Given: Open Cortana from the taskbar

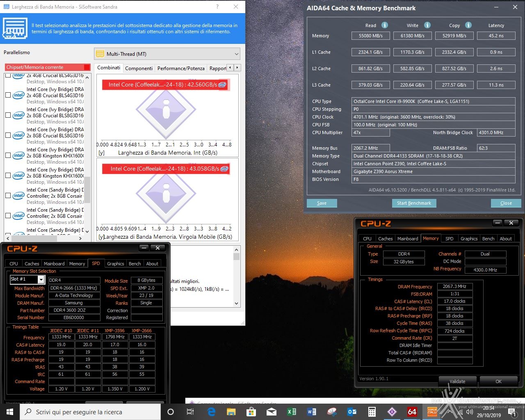Looking at the screenshot, I should pyautogui.click(x=171, y=412).
